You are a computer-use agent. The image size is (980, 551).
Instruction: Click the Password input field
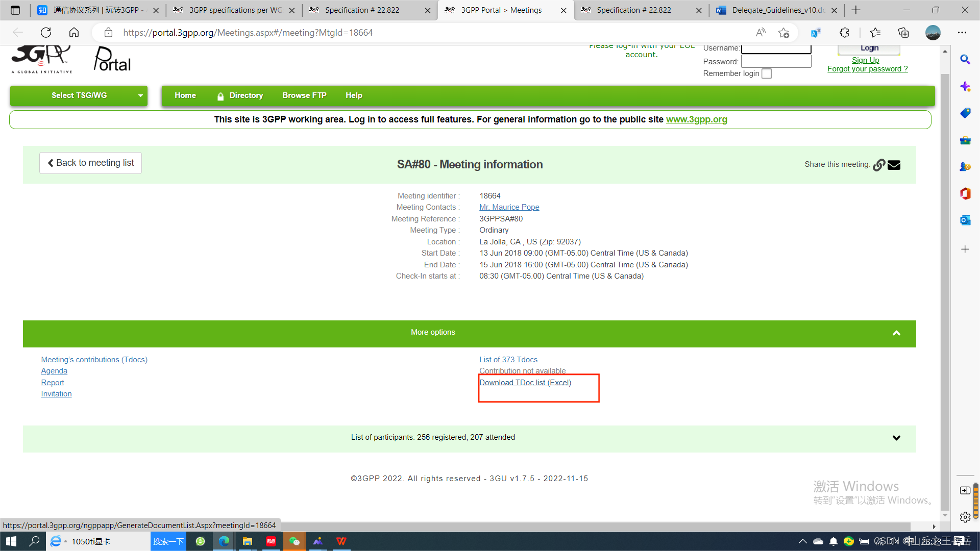776,61
